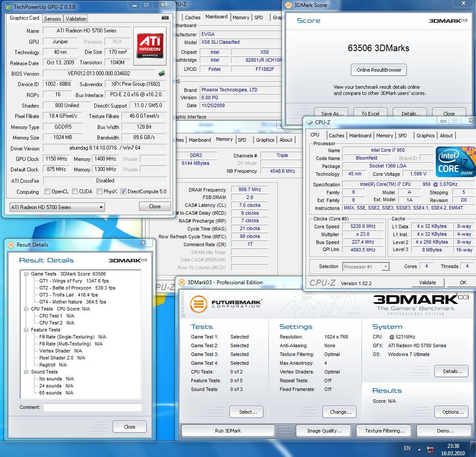This screenshot has width=476, height=457.
Task: Select GT1 - Wings of Fury result row
Action: 74,281
